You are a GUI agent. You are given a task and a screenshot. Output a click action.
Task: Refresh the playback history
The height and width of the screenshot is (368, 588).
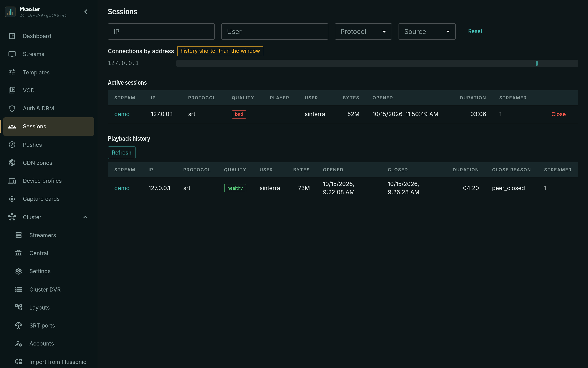click(x=121, y=153)
